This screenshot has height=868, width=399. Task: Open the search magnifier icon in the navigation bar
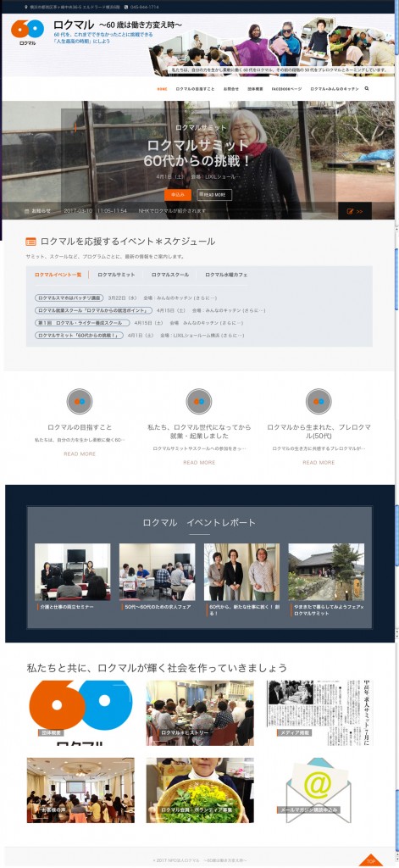[366, 88]
